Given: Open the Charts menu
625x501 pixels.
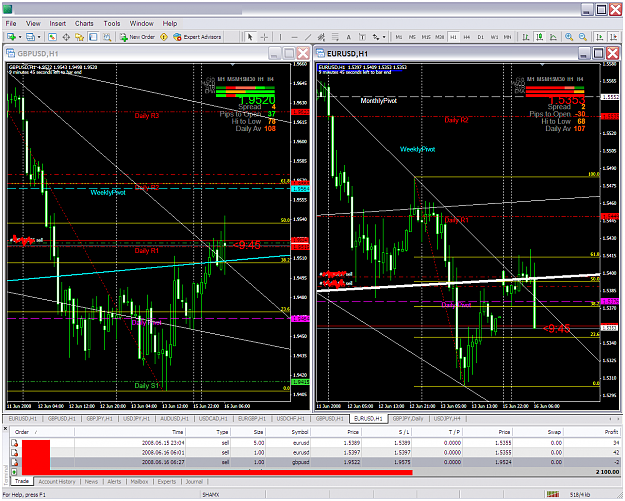Looking at the screenshot, I should click(84, 24).
